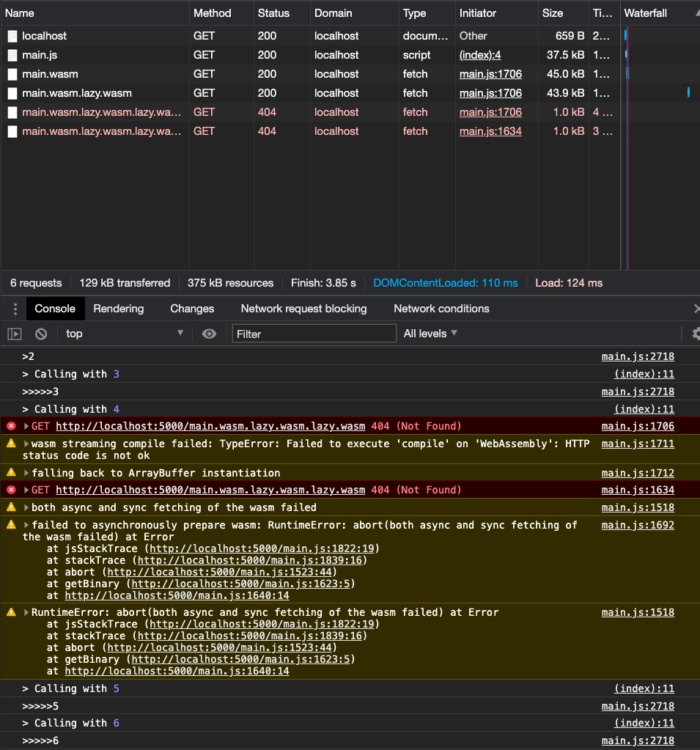This screenshot has height=750, width=700.
Task: Open the Changes tab
Action: pos(192,309)
